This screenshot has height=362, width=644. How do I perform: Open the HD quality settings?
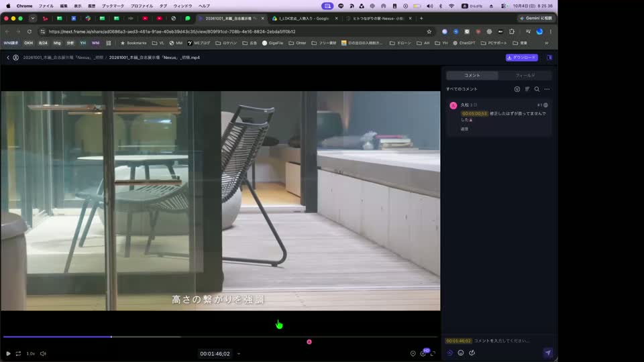tap(423, 353)
